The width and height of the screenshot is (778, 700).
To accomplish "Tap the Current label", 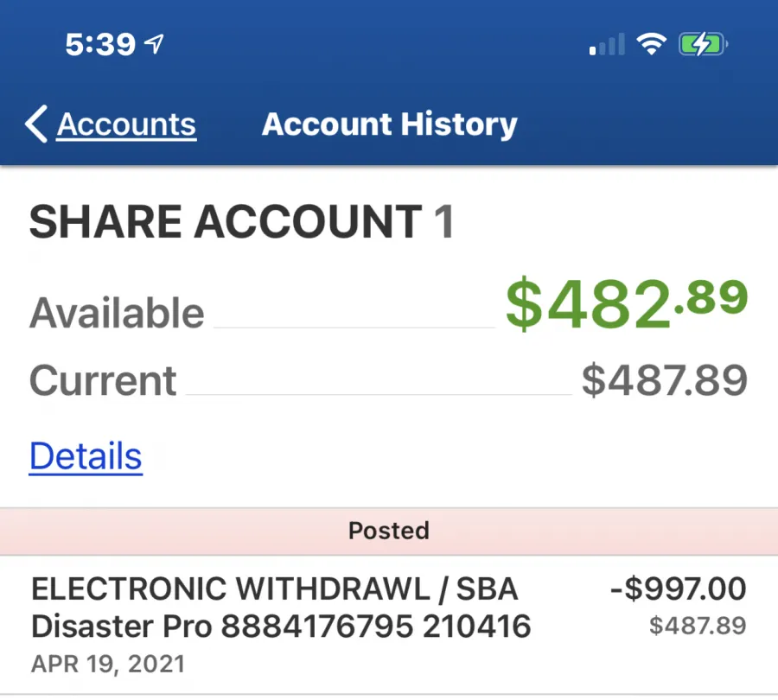I will (x=103, y=380).
